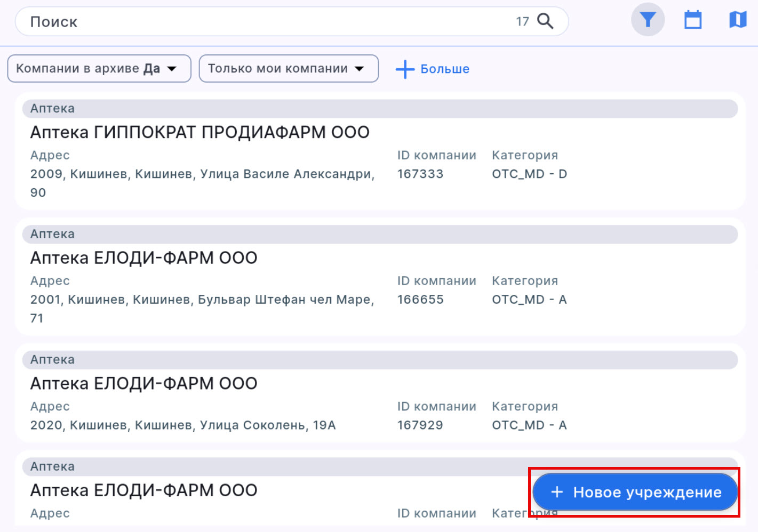
Task: Click category OTC_MD - D value
Action: coord(529,174)
